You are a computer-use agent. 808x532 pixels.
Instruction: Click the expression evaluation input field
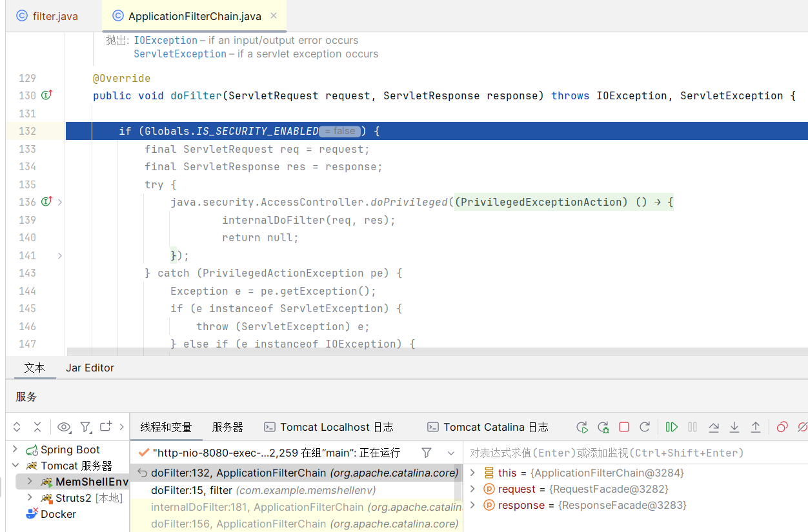636,453
